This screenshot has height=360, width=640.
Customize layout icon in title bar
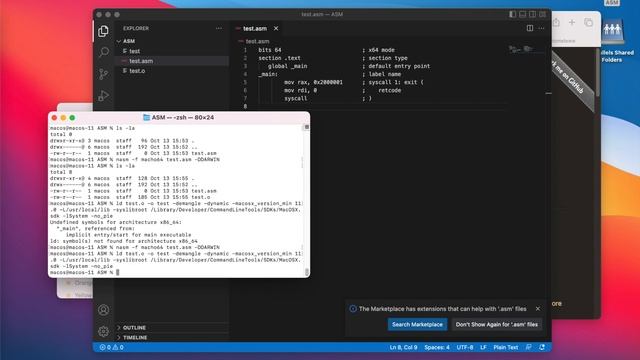tap(542, 14)
